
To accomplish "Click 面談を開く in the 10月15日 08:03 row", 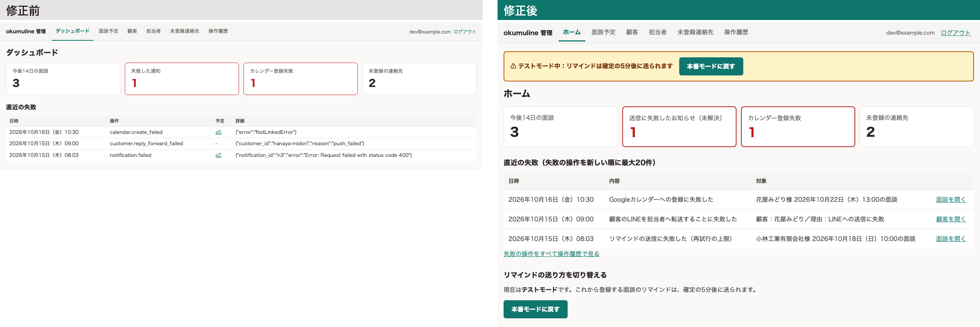I will 951,239.
